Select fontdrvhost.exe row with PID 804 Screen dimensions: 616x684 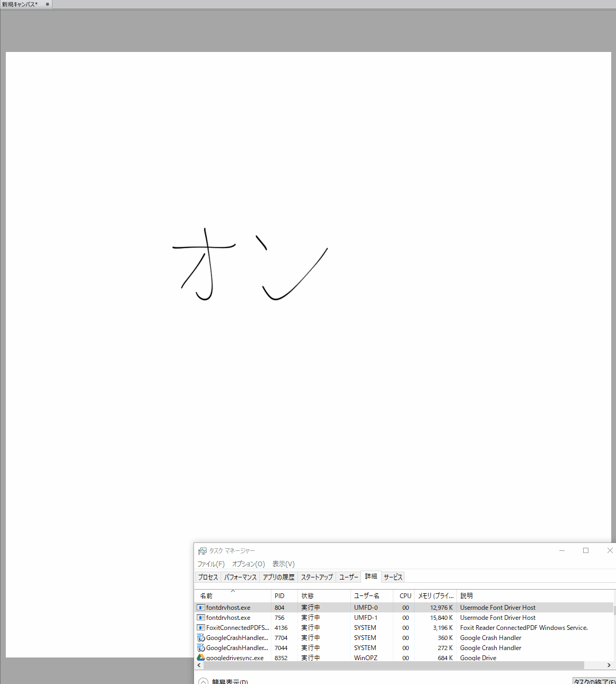coord(404,608)
